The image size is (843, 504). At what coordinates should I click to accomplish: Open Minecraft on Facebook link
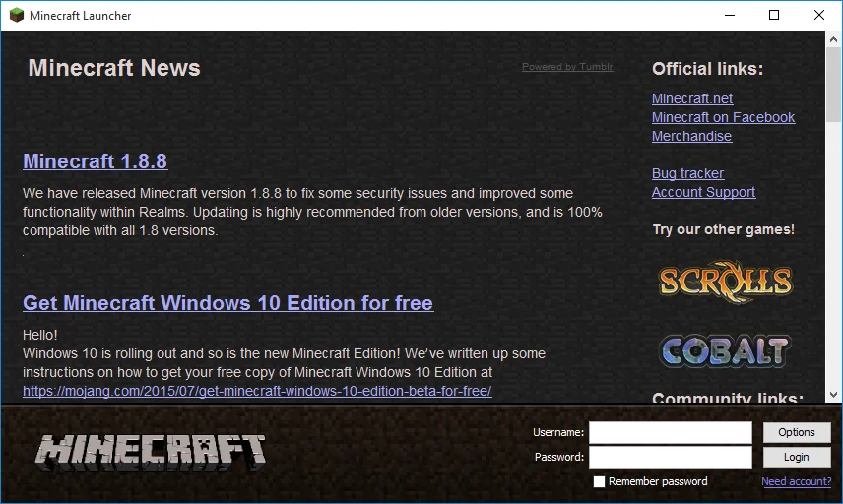(723, 118)
